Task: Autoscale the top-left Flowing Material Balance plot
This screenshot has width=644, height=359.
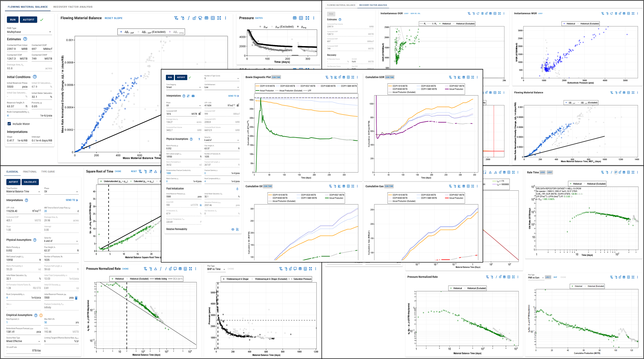Action: click(213, 18)
